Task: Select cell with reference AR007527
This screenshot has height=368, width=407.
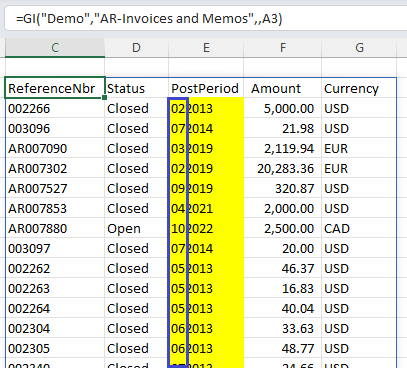Action: [x=55, y=188]
